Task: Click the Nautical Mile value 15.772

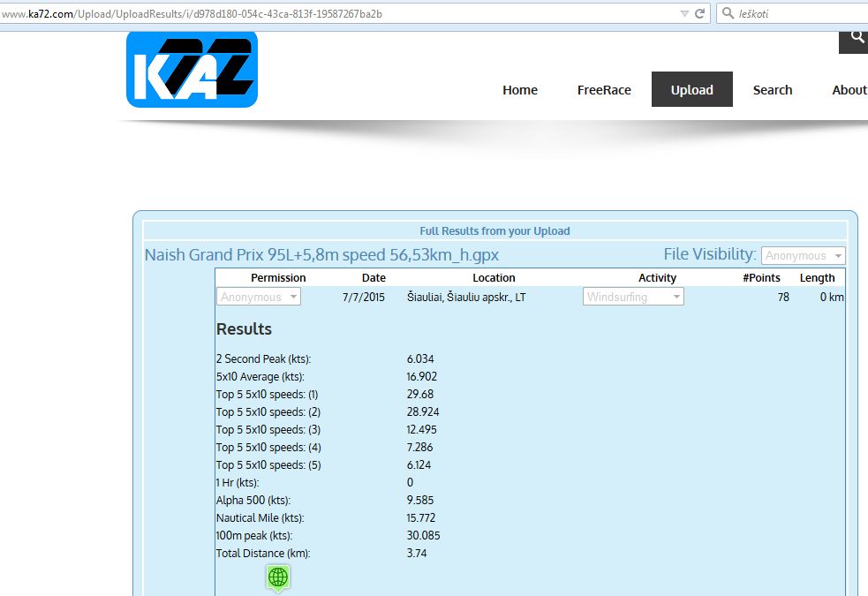Action: pyautogui.click(x=421, y=518)
